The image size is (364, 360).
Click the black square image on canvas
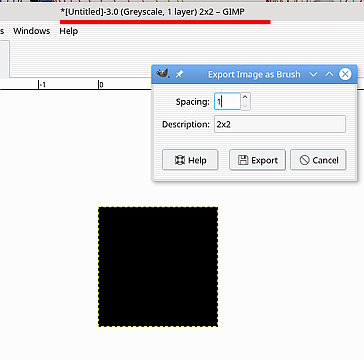[158, 267]
